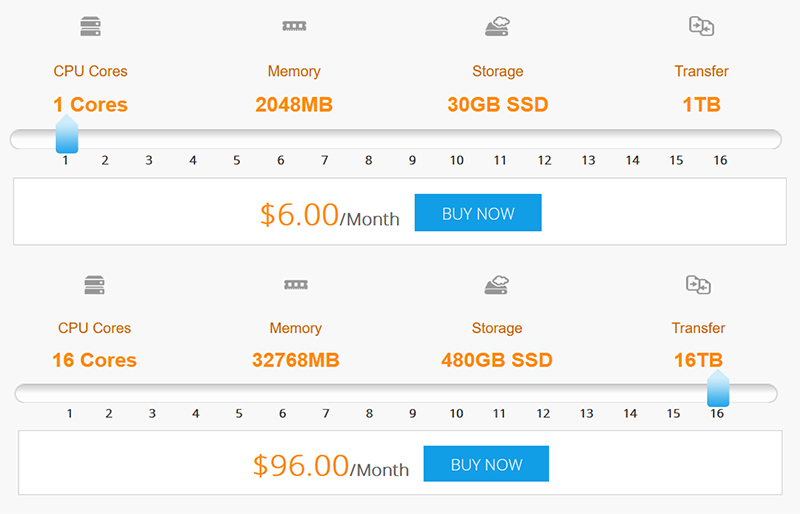Click the Memory RAM icon in bottom plan
This screenshot has width=800, height=514.
295,285
